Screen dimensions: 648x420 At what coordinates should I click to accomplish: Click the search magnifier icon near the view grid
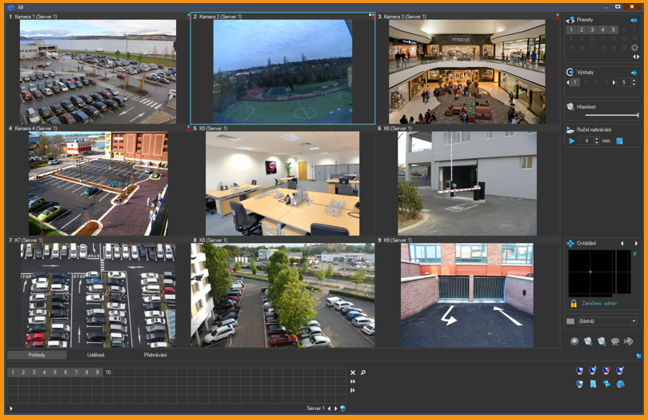pyautogui.click(x=363, y=372)
